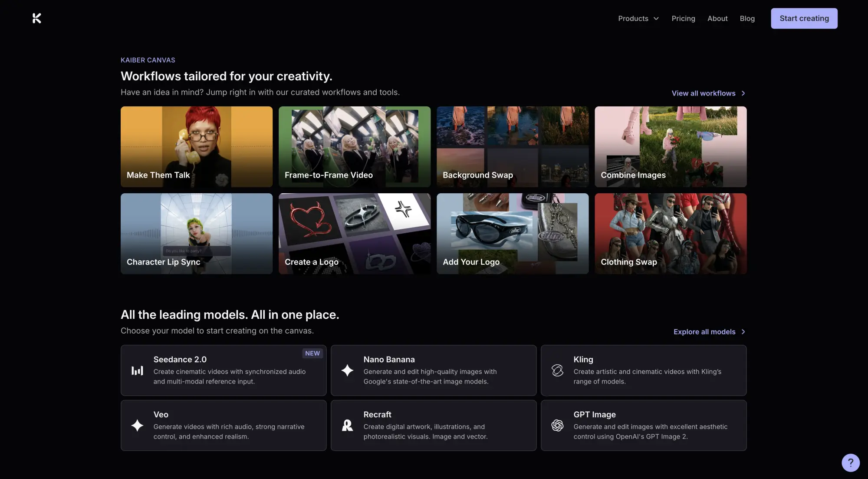Click 'All the leading models' heading
The width and height of the screenshot is (868, 479).
tap(230, 314)
